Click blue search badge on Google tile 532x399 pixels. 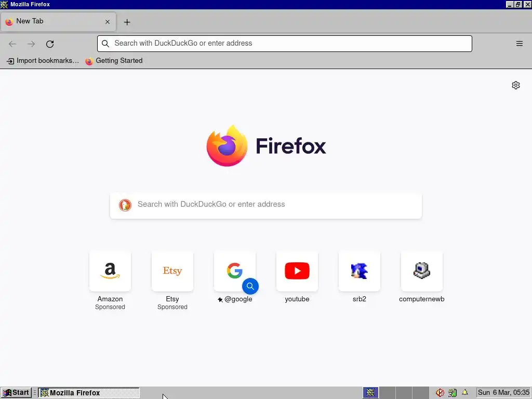(x=250, y=286)
